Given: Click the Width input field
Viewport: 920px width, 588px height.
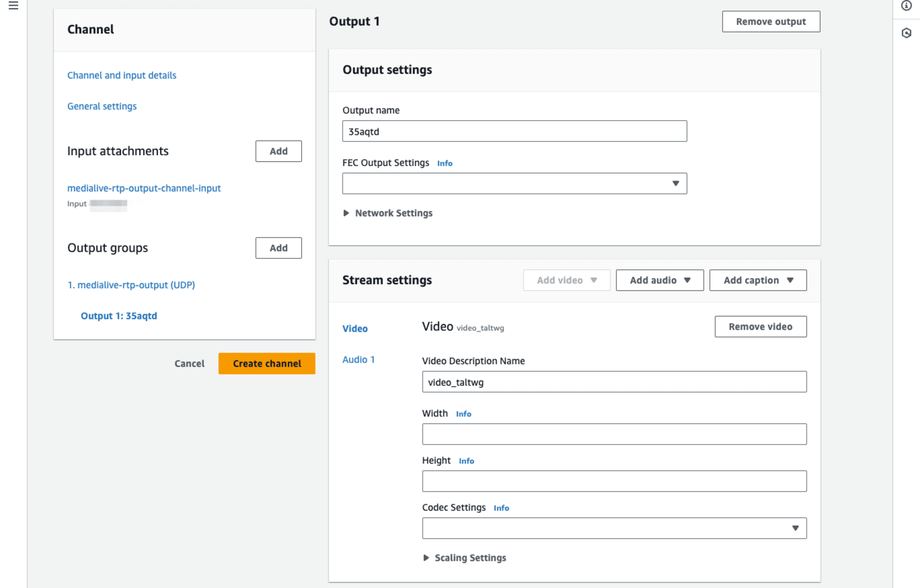Looking at the screenshot, I should (614, 434).
